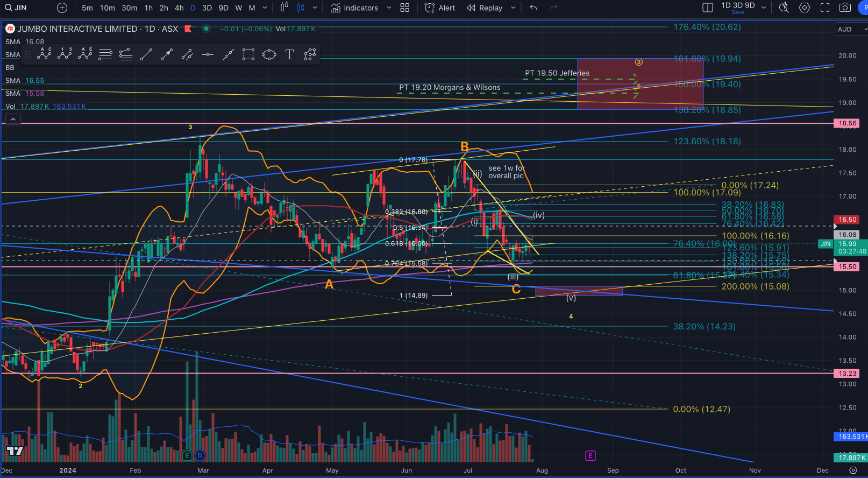Image resolution: width=868 pixels, height=478 pixels.
Task: Click the E earnings marker on timeline
Action: (187, 455)
